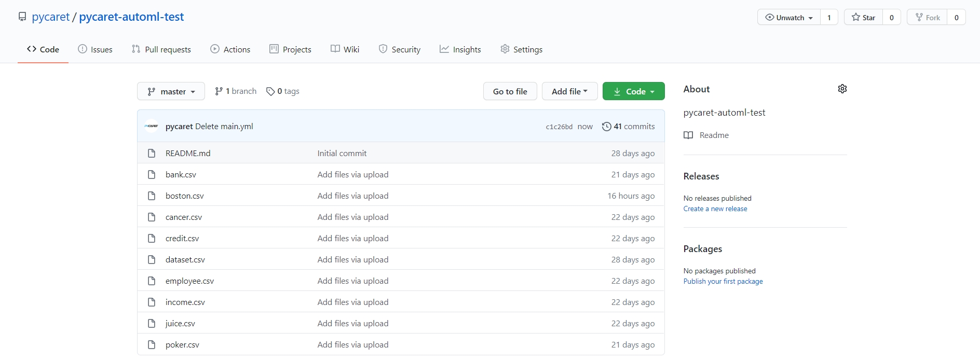
Task: Click the bank.csv file icon
Action: [x=152, y=175]
